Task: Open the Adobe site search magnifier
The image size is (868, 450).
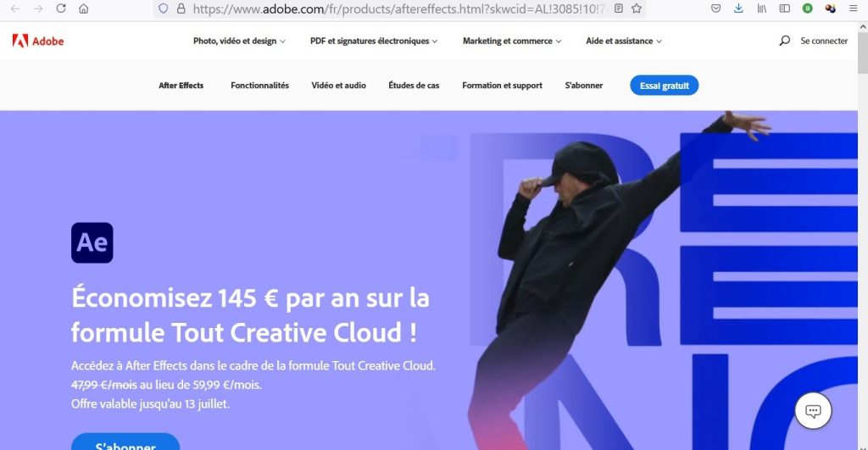Action: pos(784,41)
